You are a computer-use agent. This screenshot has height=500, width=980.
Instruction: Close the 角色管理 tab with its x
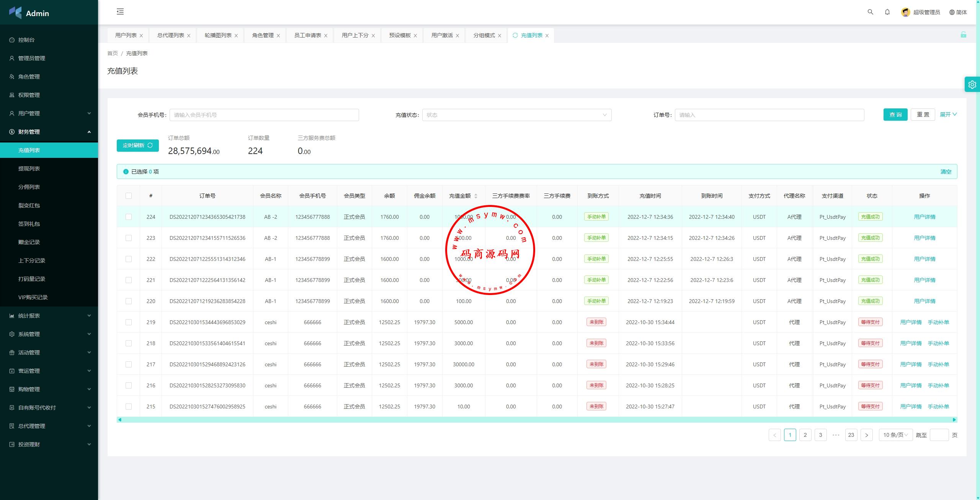point(278,36)
